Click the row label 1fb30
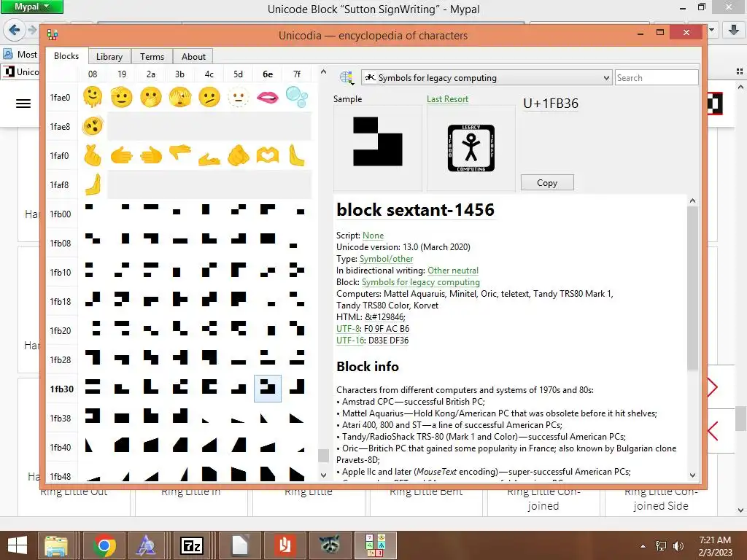 point(62,389)
